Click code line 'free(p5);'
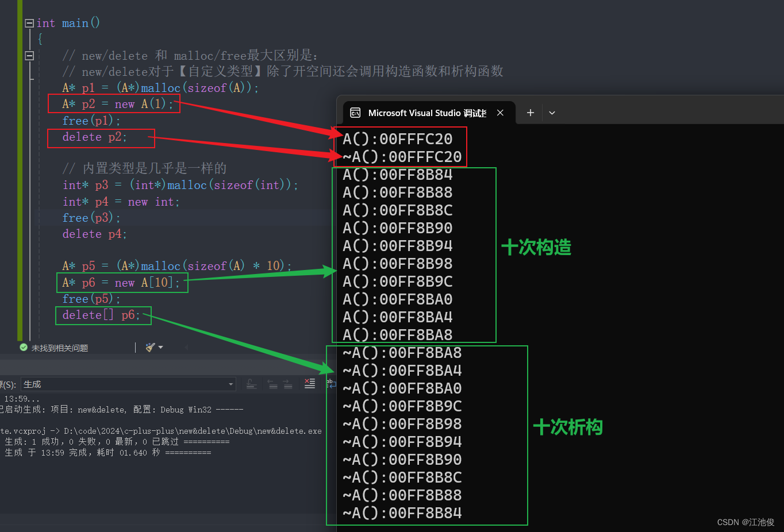784x532 pixels. click(91, 299)
